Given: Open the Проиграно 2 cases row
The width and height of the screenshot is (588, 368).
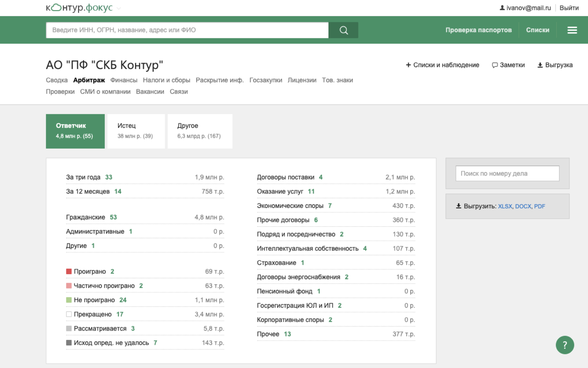Looking at the screenshot, I should tap(145, 271).
